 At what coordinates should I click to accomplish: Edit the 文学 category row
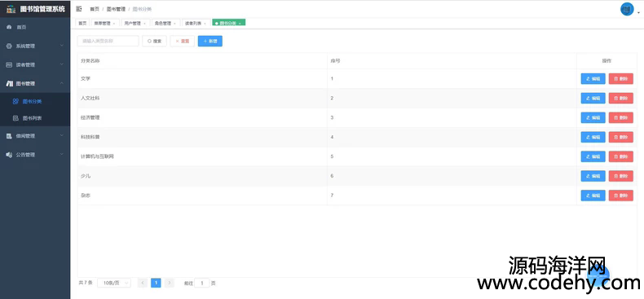593,78
